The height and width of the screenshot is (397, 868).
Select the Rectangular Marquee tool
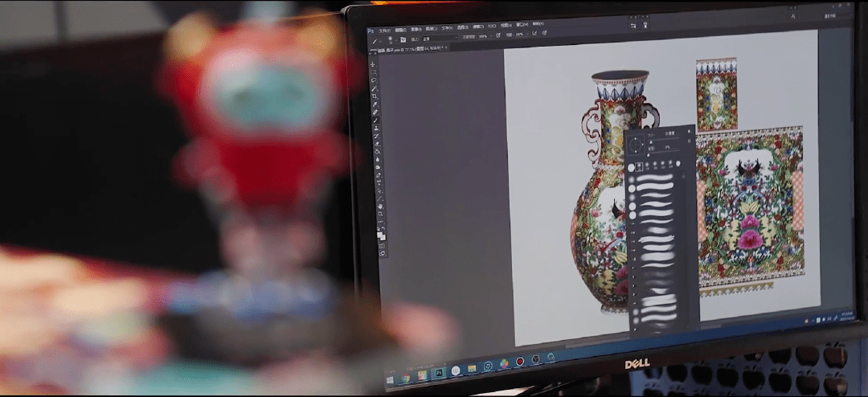373,72
